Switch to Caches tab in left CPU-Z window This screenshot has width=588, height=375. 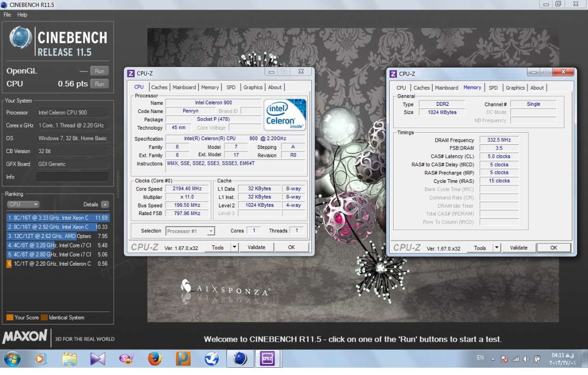coord(159,87)
